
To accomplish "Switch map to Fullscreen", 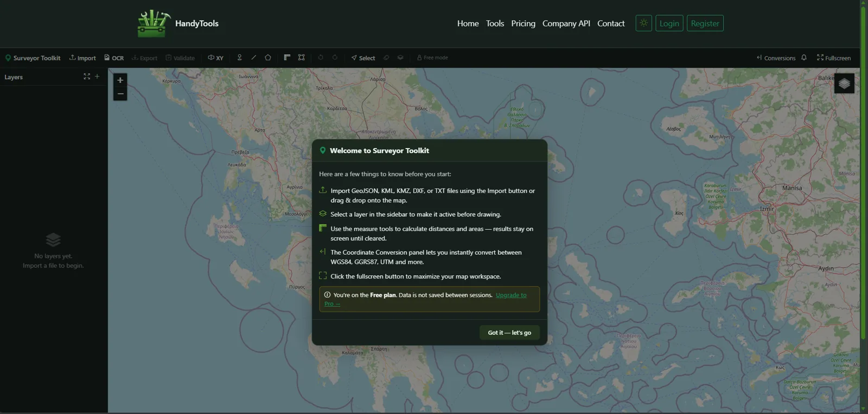I will [x=834, y=58].
